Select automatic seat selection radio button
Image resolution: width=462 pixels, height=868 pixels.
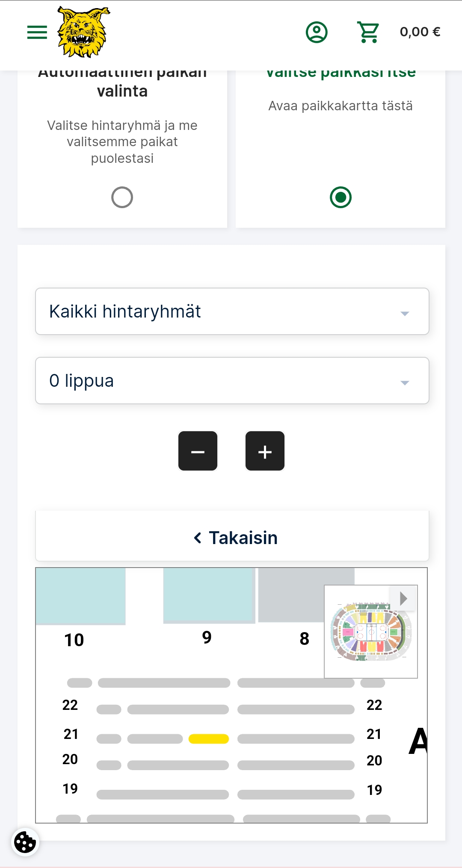point(122,197)
